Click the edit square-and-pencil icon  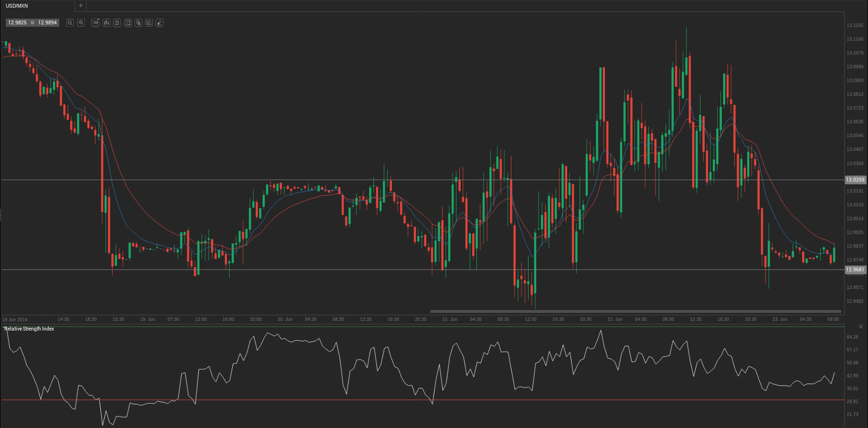[x=149, y=23]
